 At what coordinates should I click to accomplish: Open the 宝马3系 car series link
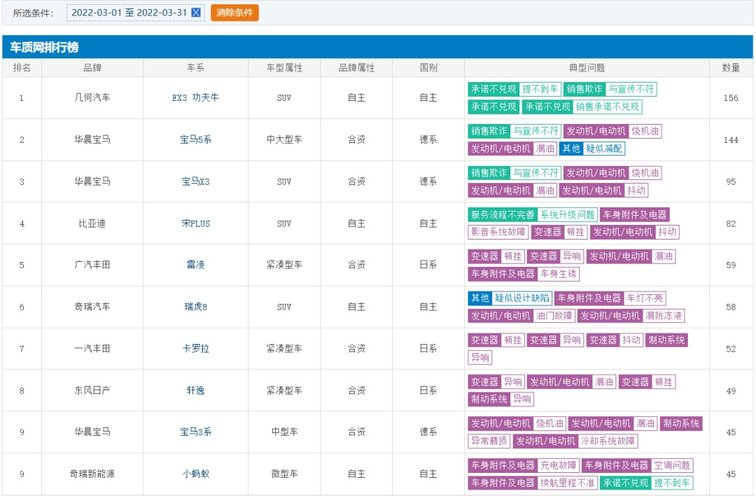coord(195,432)
